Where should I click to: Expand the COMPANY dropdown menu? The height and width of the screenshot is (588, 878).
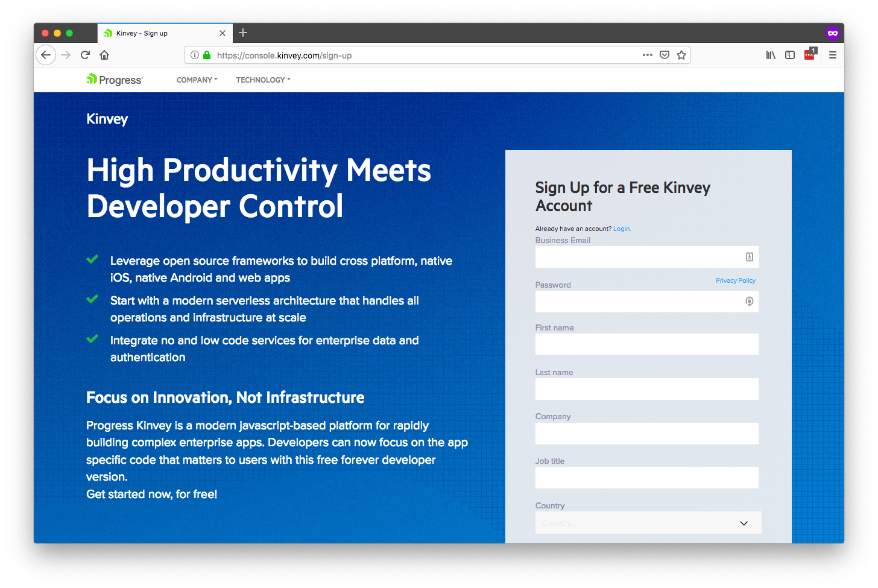[197, 80]
